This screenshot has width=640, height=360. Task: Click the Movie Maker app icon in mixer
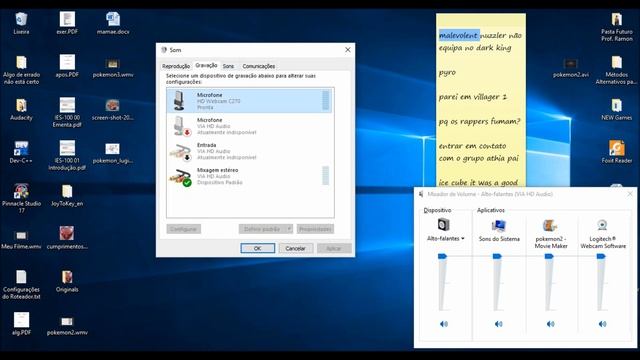pyautogui.click(x=550, y=225)
